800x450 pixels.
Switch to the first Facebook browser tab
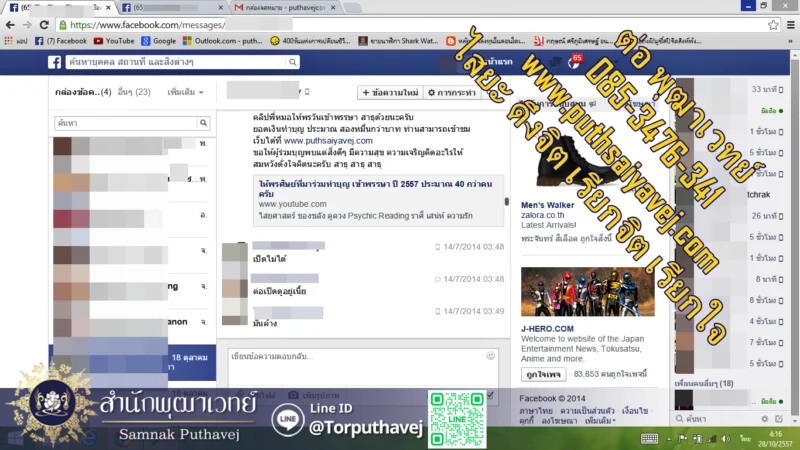click(x=61, y=8)
